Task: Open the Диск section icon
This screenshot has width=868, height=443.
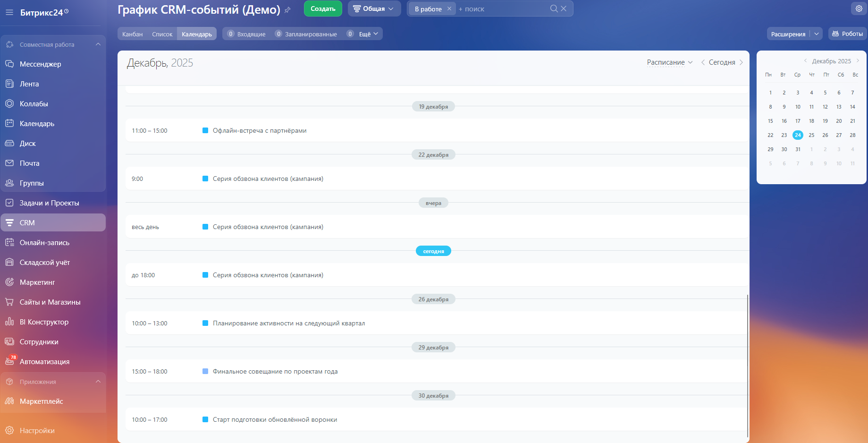Action: click(x=10, y=143)
